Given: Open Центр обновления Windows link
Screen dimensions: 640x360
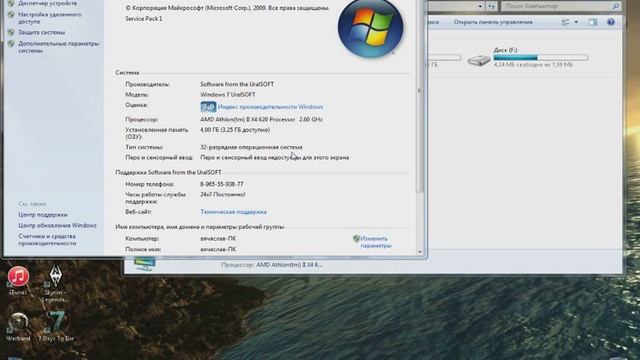Looking at the screenshot, I should 57,225.
